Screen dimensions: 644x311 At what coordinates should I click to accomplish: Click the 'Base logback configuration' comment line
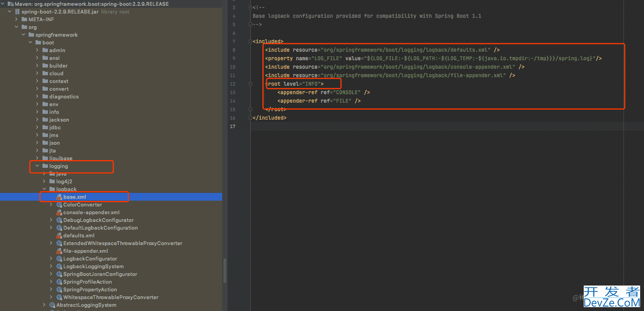point(367,16)
